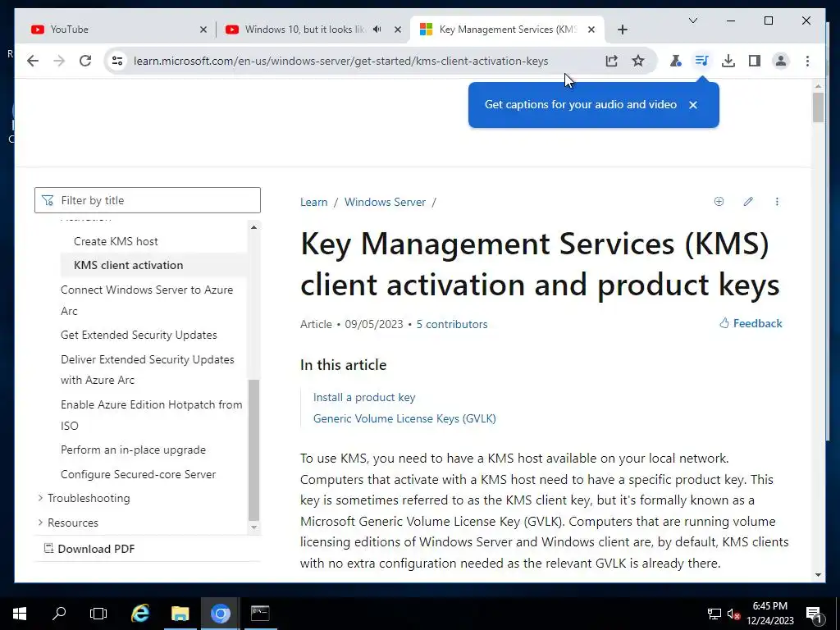
Task: Click the browser forward arrow
Action: click(x=59, y=61)
